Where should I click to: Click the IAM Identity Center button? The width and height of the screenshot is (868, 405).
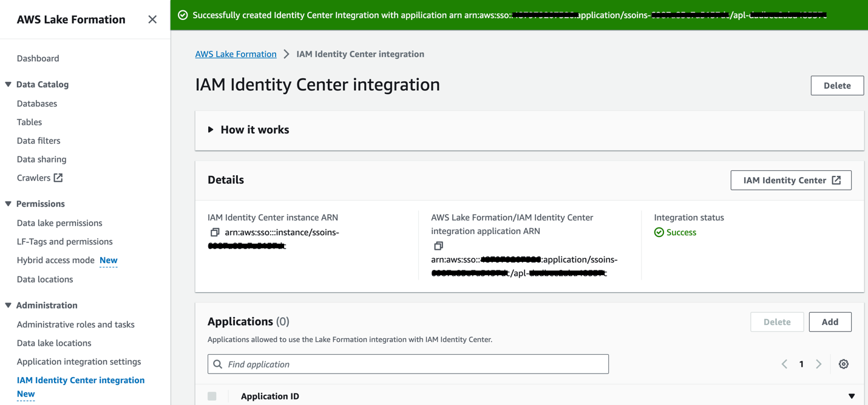coord(790,180)
